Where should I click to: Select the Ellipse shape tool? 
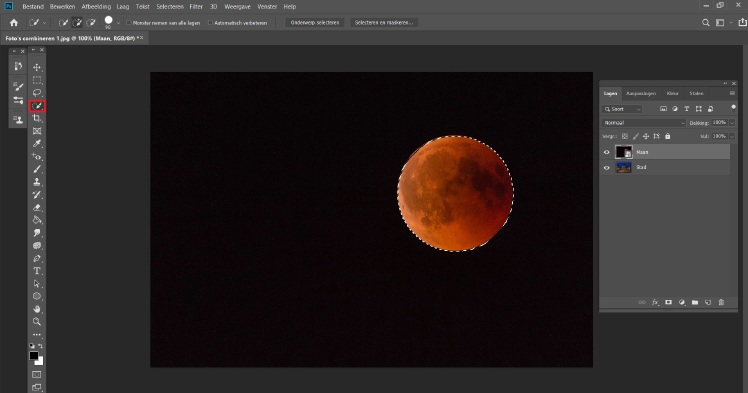(x=37, y=296)
